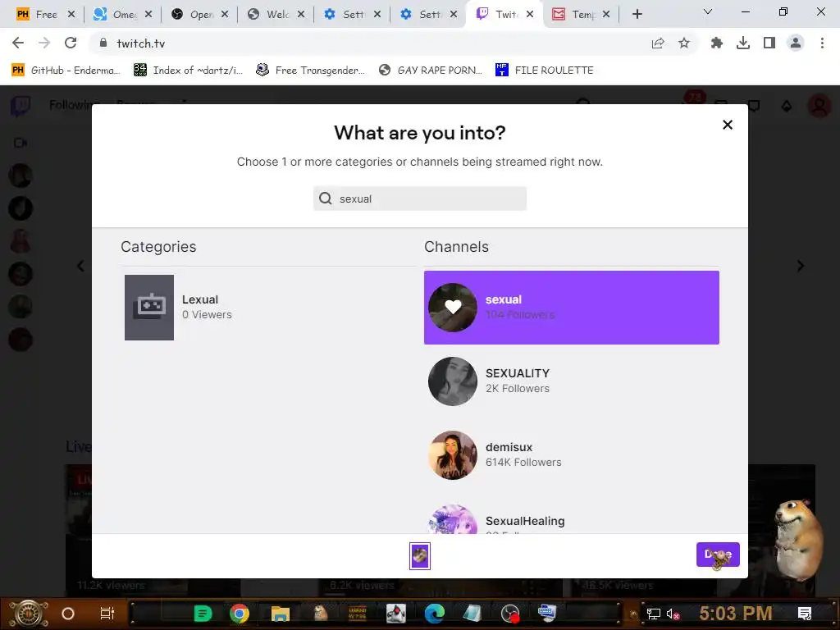The height and width of the screenshot is (630, 840).
Task: Click Twitch bits diamond icon
Action: click(787, 106)
